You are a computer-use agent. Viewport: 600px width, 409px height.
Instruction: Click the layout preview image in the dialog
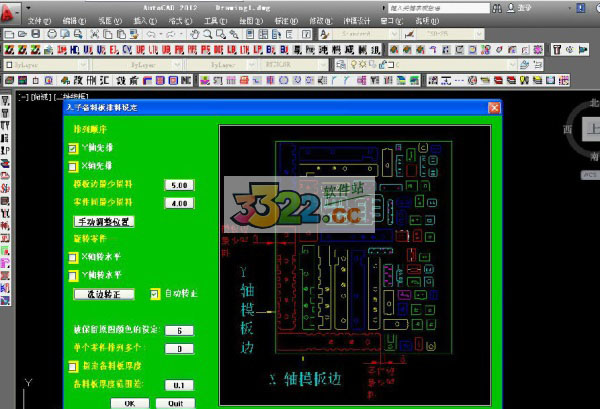coord(355,265)
